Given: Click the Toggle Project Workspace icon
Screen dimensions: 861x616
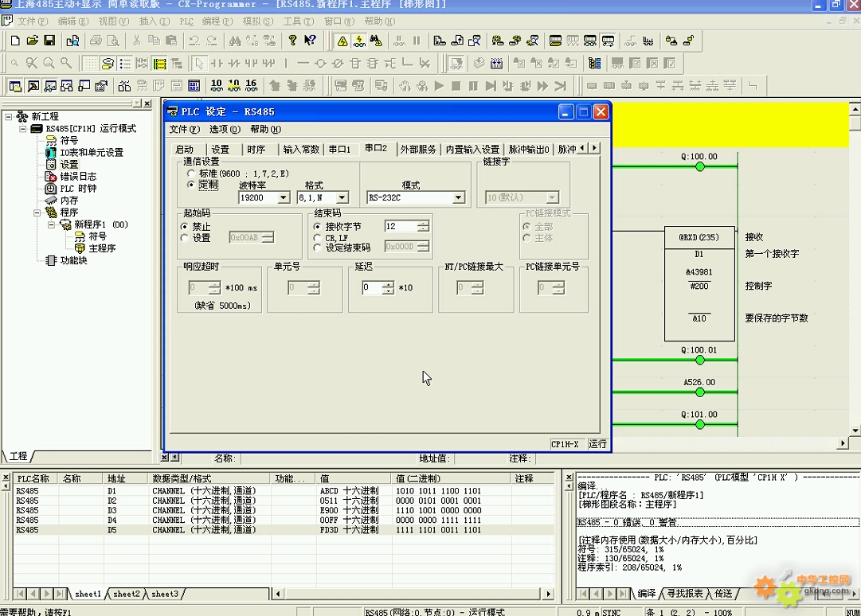Looking at the screenshot, I should (x=15, y=86).
